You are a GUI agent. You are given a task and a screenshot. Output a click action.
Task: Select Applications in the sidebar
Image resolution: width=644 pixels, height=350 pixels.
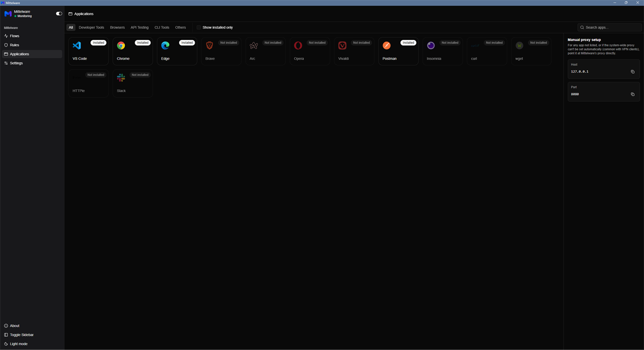[x=32, y=54]
